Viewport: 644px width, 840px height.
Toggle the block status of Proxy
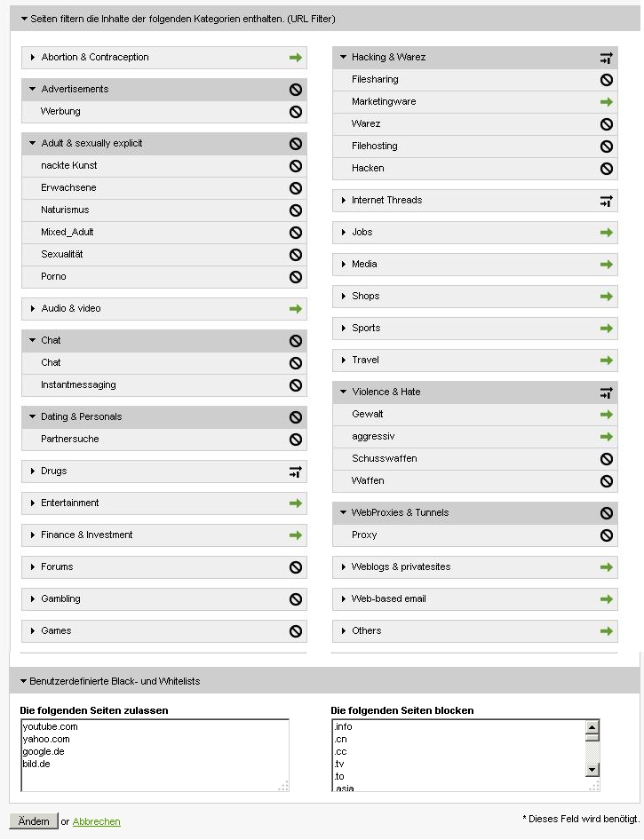point(606,535)
